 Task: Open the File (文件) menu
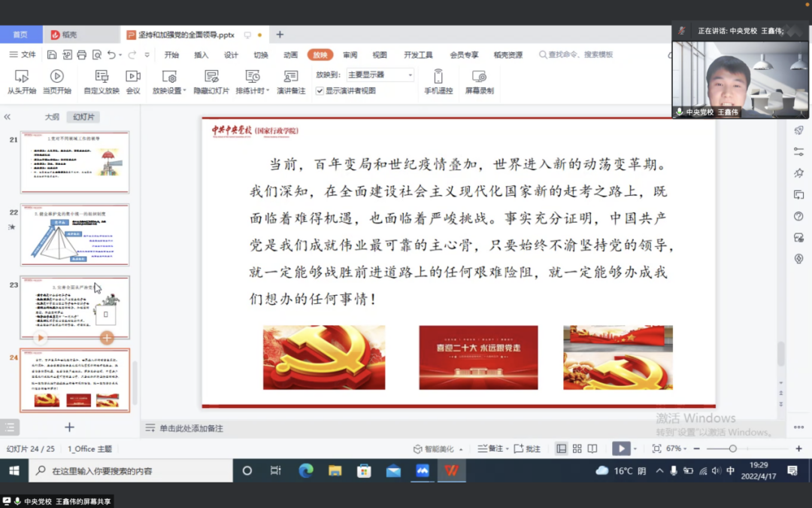(x=23, y=55)
